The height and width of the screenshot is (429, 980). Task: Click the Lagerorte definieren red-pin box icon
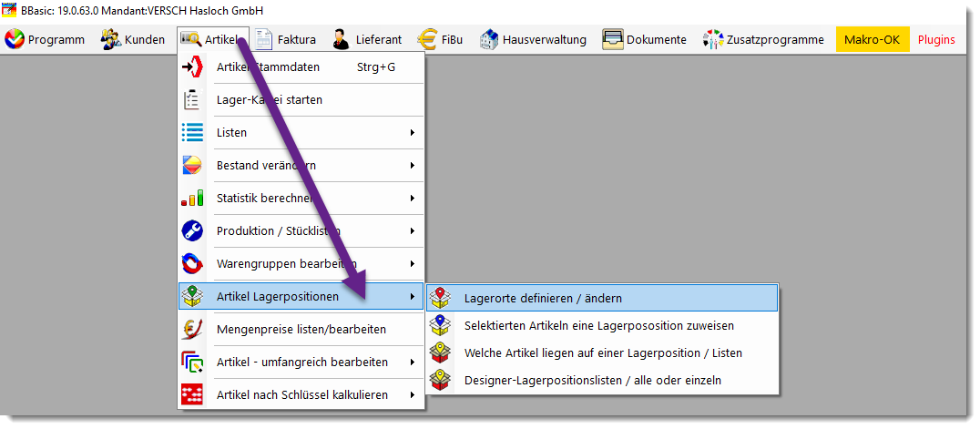[441, 298]
